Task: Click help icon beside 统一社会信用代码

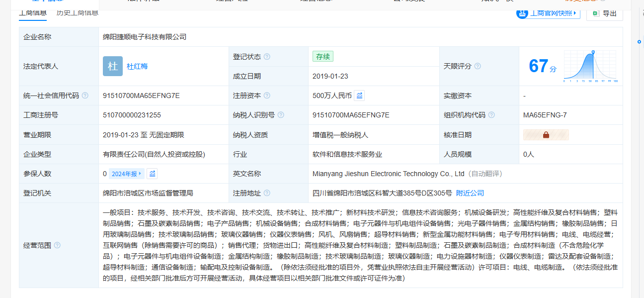Action: tap(85, 96)
